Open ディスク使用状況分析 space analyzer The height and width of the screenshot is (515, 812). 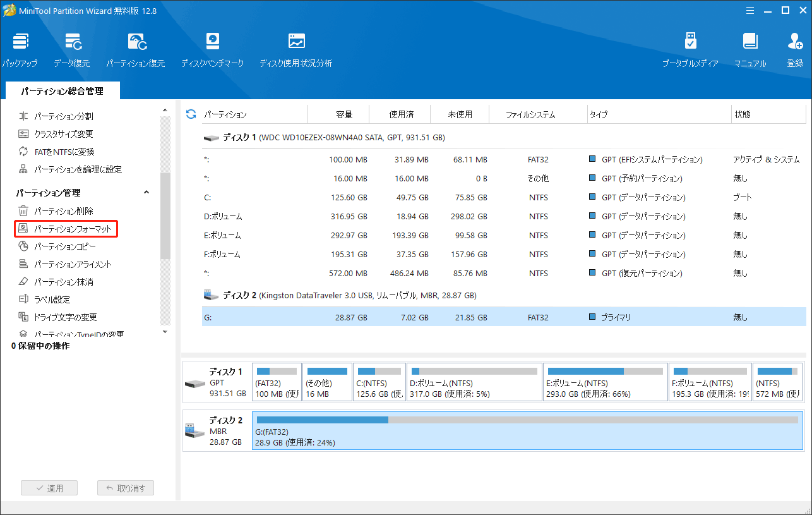(296, 51)
